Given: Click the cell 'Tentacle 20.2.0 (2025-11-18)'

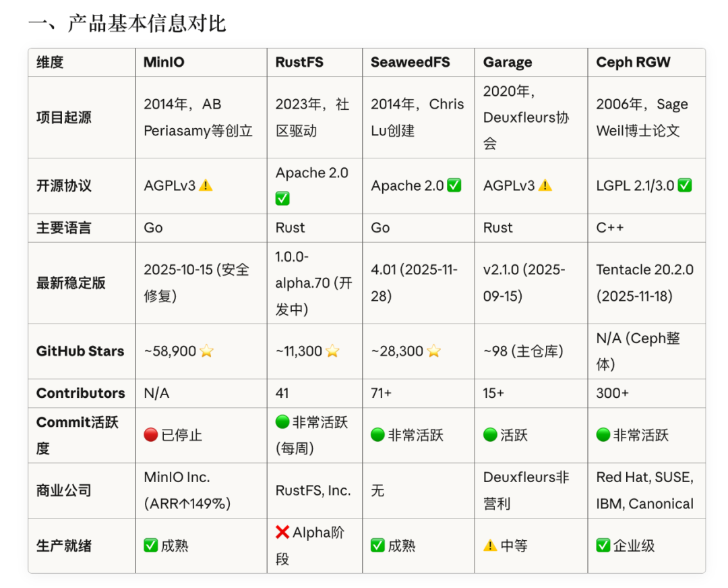Looking at the screenshot, I should tap(645, 283).
